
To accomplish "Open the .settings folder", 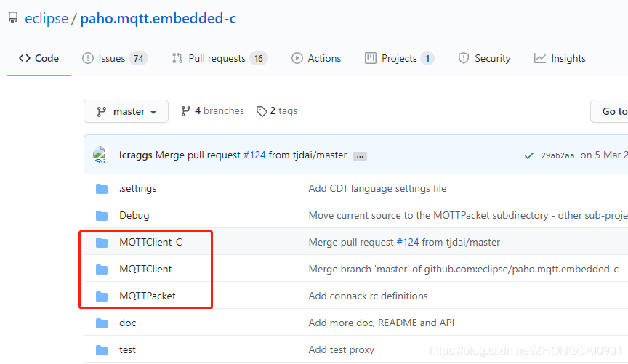I will pos(138,189).
